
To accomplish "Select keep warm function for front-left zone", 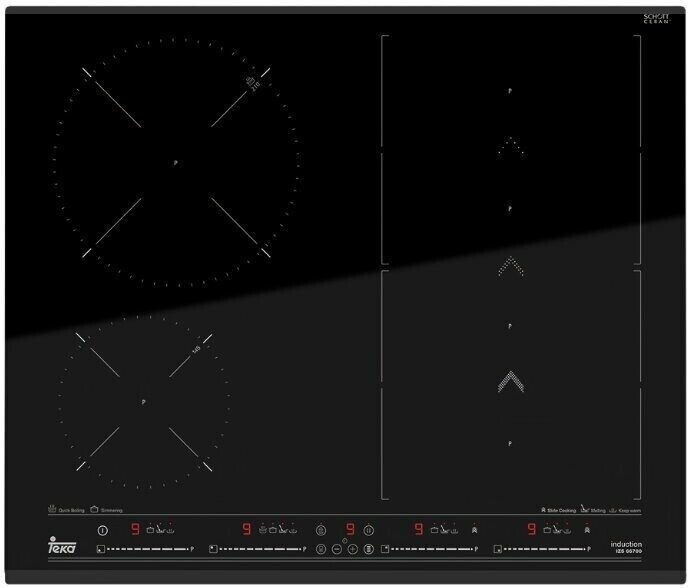I will click(170, 531).
